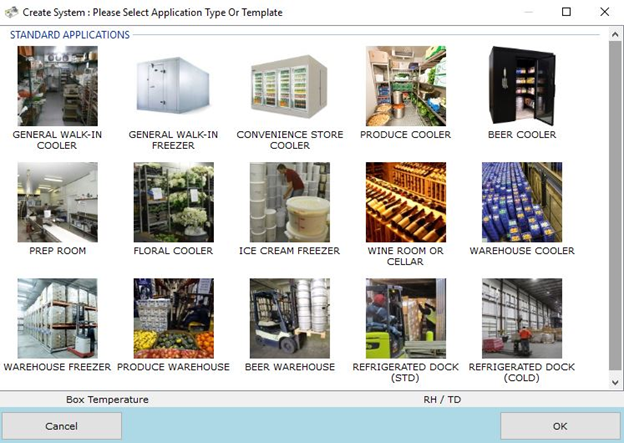
Task: Select the Produce Warehouse picture
Action: click(x=174, y=318)
